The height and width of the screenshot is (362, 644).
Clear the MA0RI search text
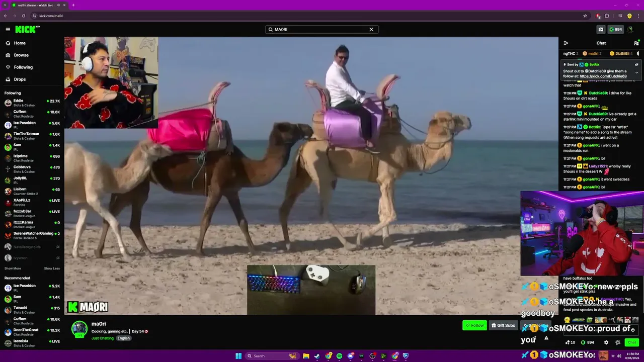point(371,29)
